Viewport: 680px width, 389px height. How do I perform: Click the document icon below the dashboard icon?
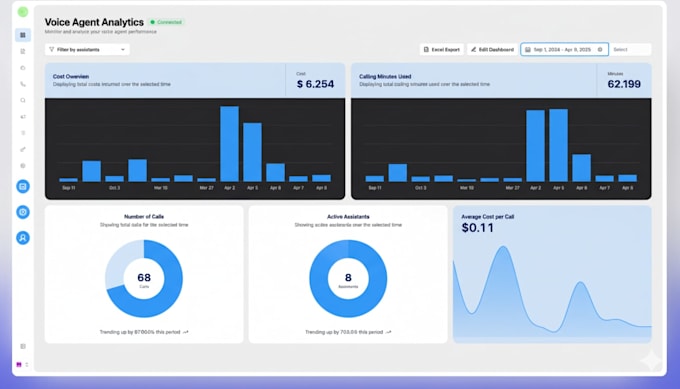(x=23, y=51)
